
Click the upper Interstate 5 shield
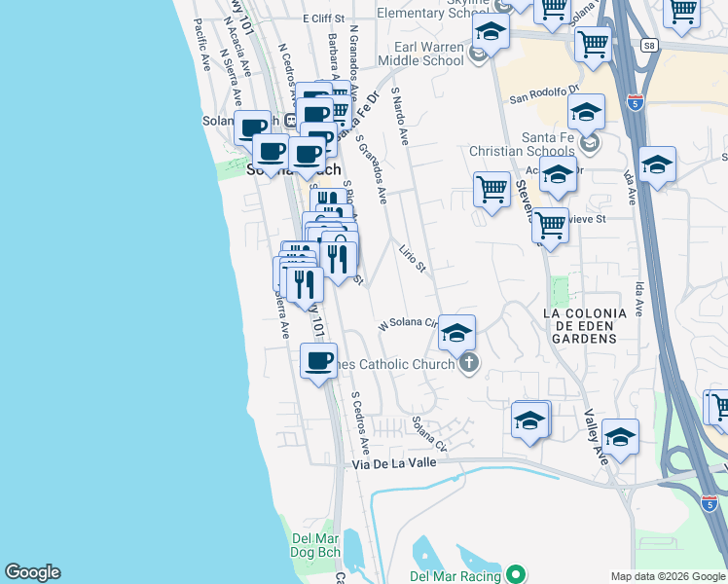pos(635,101)
